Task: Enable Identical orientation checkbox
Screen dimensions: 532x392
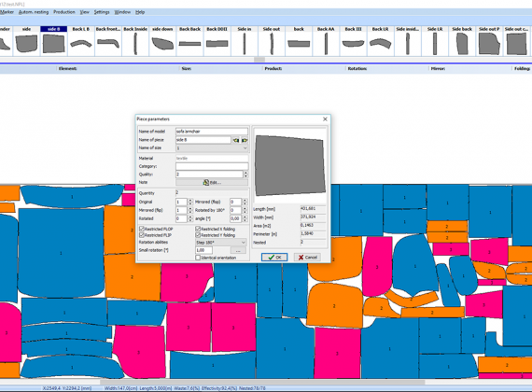Action: tap(198, 258)
